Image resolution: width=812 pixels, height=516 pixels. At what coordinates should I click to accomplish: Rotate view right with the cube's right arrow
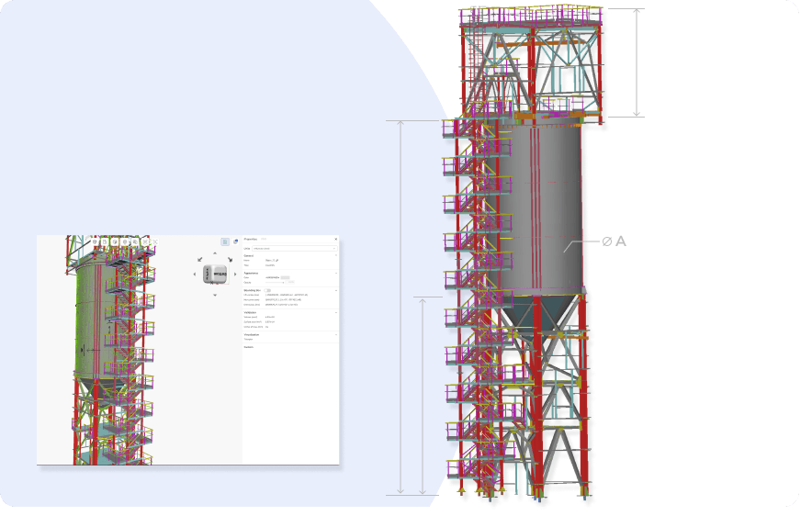pyautogui.click(x=235, y=274)
